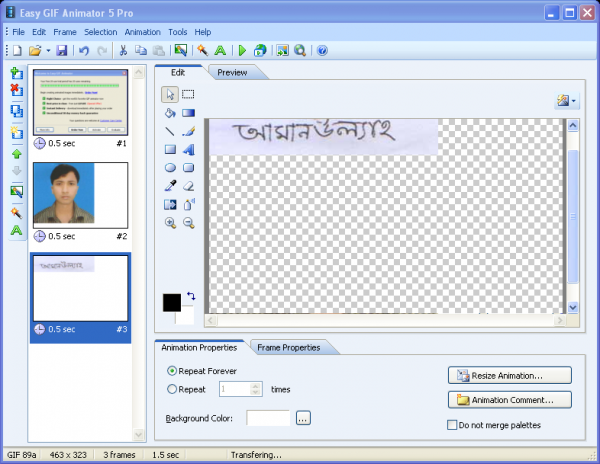The height and width of the screenshot is (464, 600).
Task: Enable Do not merge palettes checkbox
Action: pyautogui.click(x=452, y=425)
